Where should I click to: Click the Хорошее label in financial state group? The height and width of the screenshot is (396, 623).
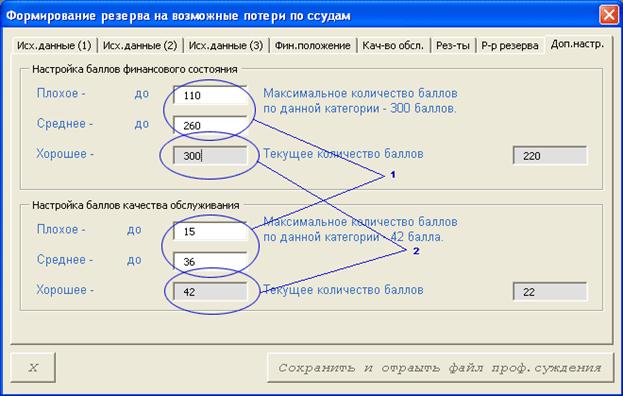(65, 154)
